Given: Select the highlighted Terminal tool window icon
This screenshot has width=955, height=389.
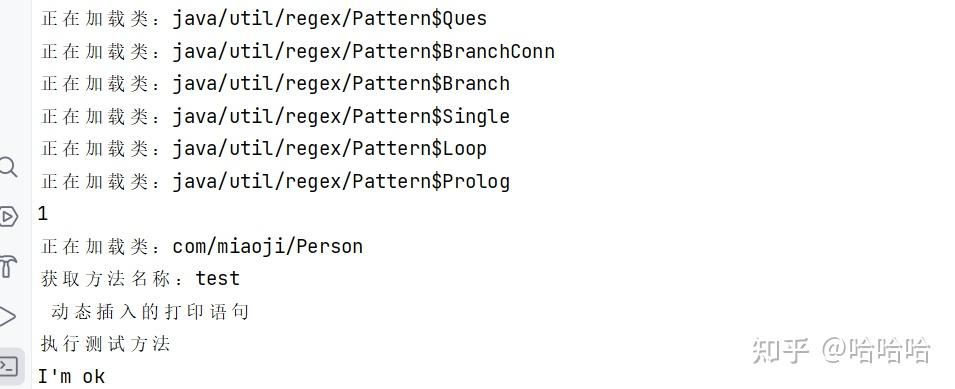Looking at the screenshot, I should [10, 366].
